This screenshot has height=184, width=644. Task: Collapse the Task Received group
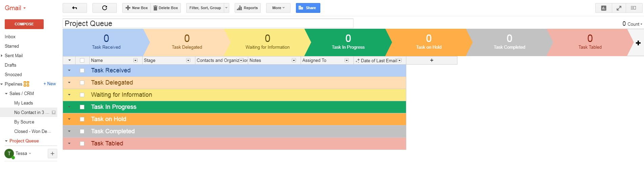click(x=69, y=70)
